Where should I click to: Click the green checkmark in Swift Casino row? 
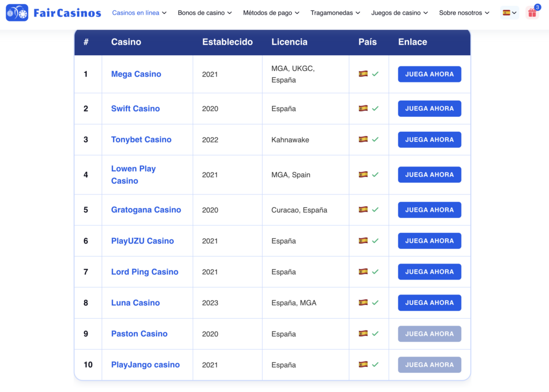[375, 108]
